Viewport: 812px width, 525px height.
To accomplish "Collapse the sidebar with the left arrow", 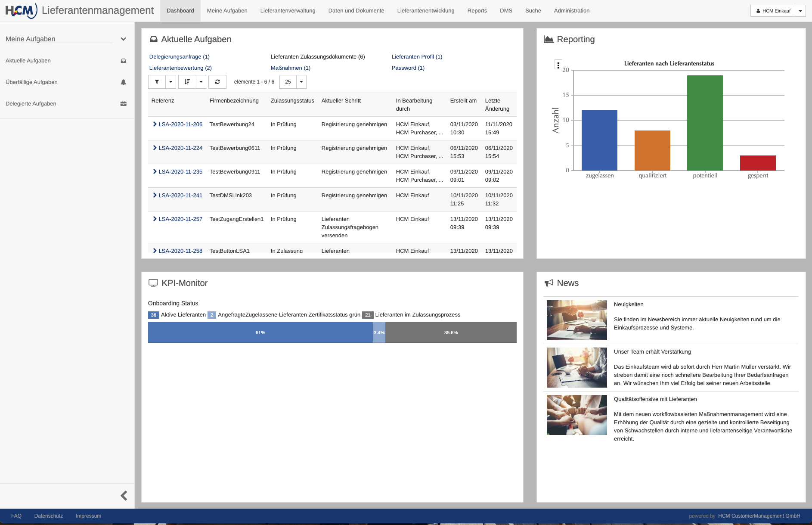I will pos(124,496).
